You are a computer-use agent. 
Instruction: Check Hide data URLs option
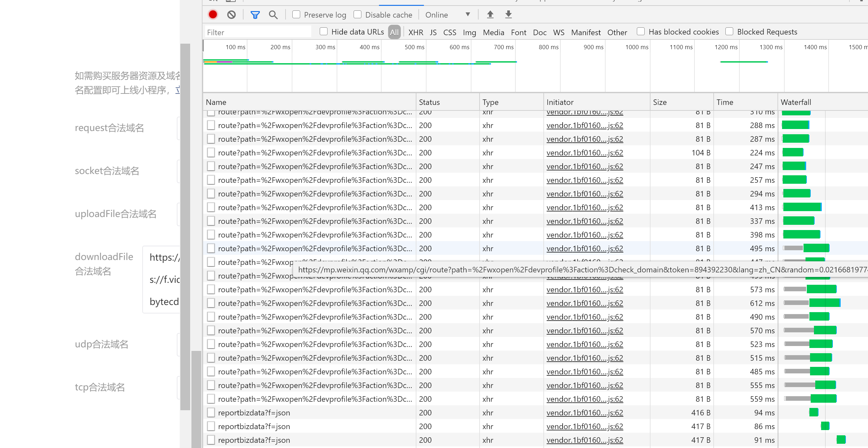point(324,32)
